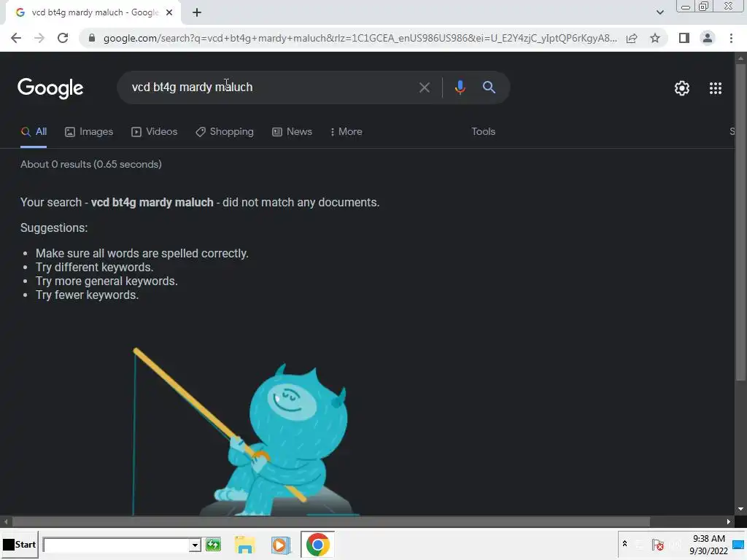Launch media player from the taskbar

tap(281, 545)
